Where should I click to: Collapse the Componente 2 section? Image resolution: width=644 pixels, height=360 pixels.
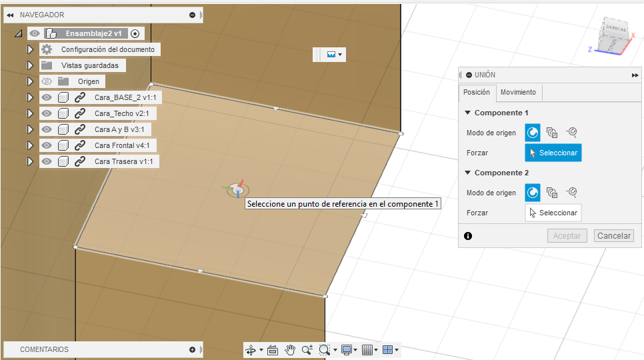point(467,173)
